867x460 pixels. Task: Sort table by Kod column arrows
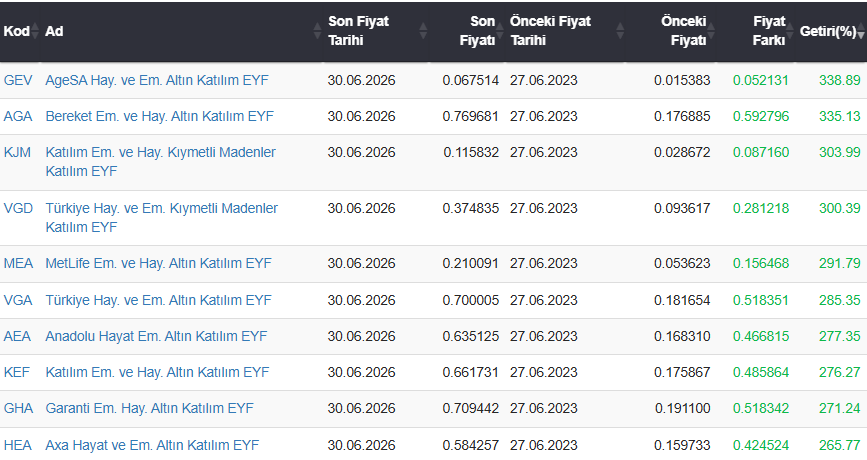pyautogui.click(x=34, y=31)
